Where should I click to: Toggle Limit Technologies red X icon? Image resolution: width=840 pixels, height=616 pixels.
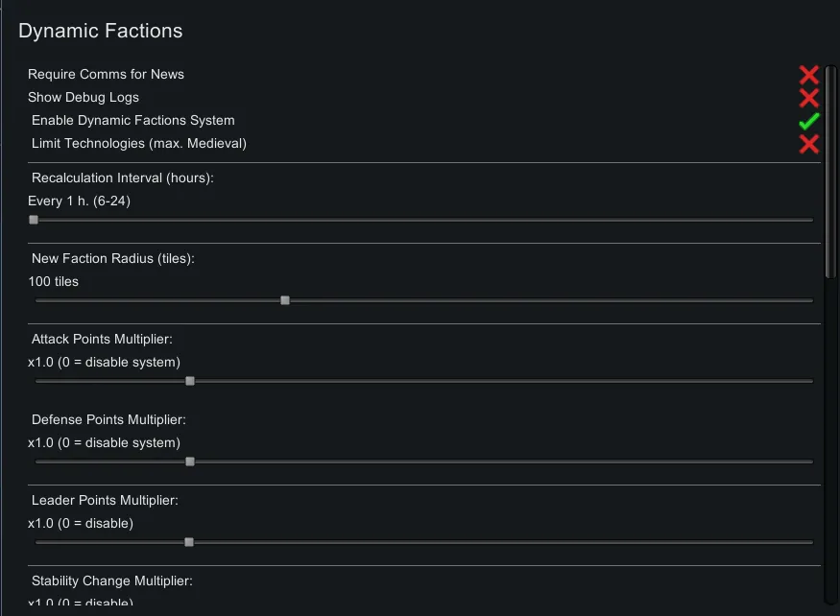(808, 144)
